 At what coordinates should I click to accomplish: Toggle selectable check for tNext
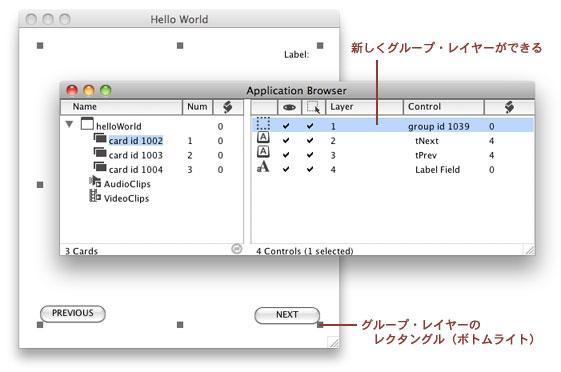[310, 140]
